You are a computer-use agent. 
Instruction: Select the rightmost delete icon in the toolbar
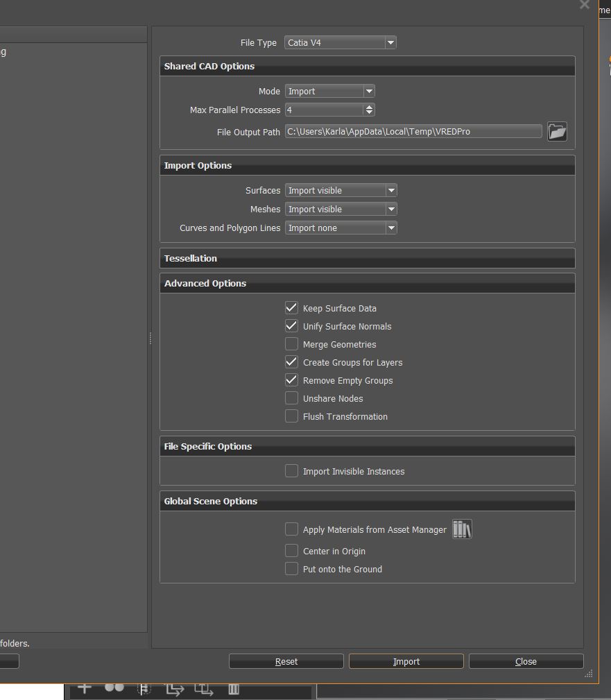pos(233,688)
